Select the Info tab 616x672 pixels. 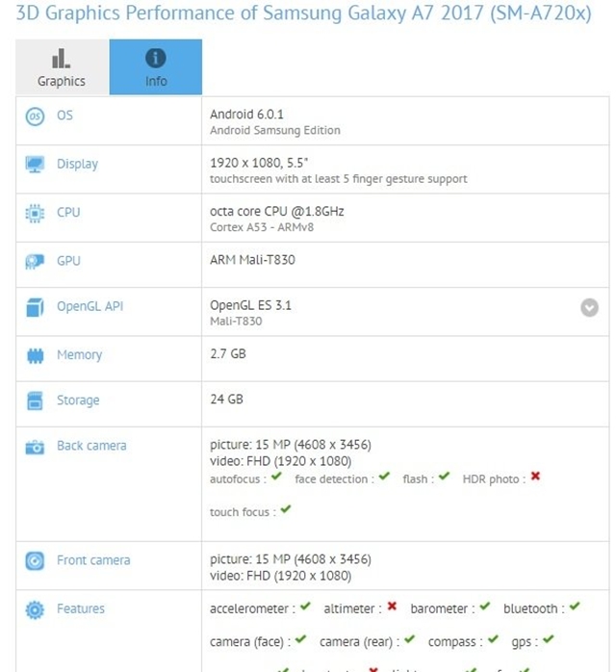coord(156,67)
